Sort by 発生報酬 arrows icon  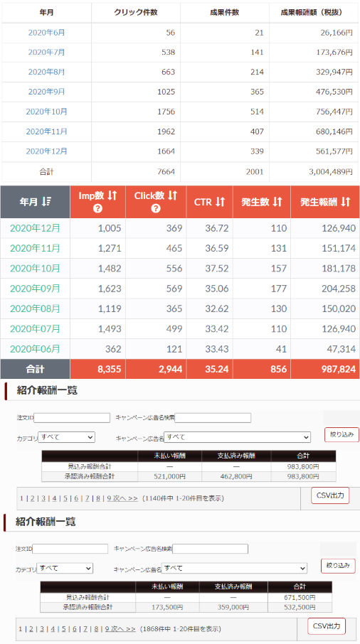coord(345,202)
